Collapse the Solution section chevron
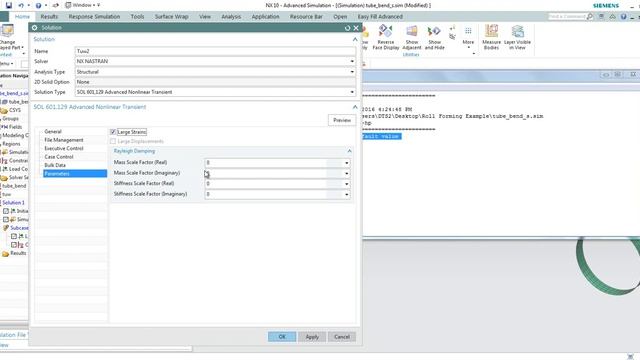 pos(355,40)
